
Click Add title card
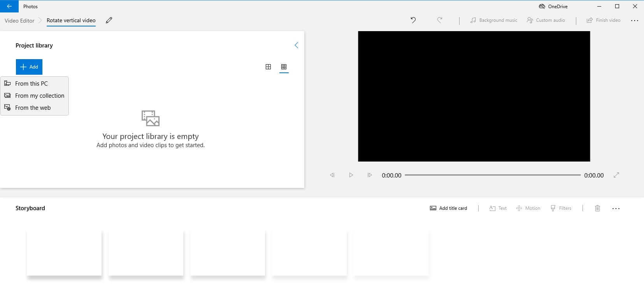(448, 208)
